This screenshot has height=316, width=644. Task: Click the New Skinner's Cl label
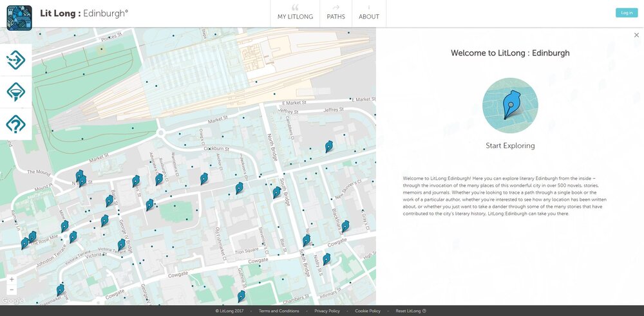click(348, 189)
